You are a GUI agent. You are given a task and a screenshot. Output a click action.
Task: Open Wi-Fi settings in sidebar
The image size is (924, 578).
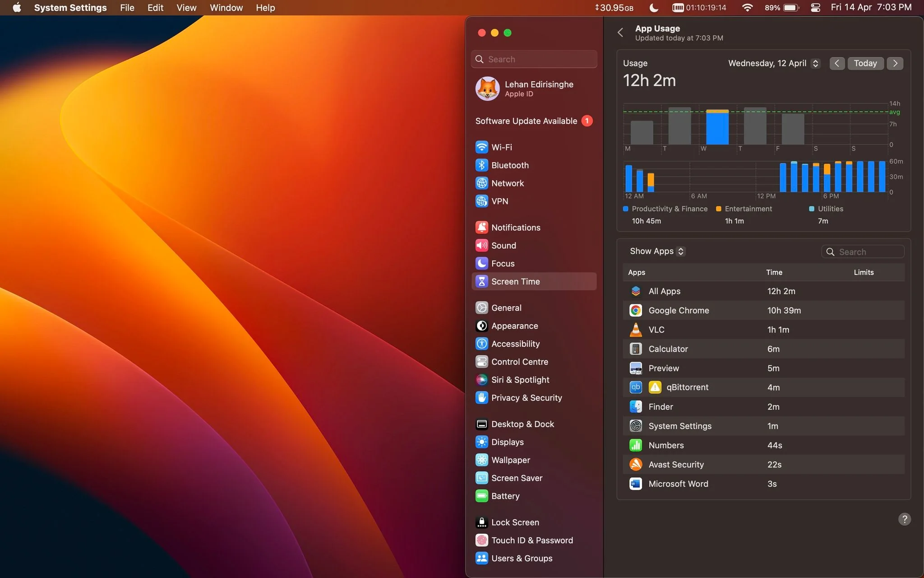point(534,147)
